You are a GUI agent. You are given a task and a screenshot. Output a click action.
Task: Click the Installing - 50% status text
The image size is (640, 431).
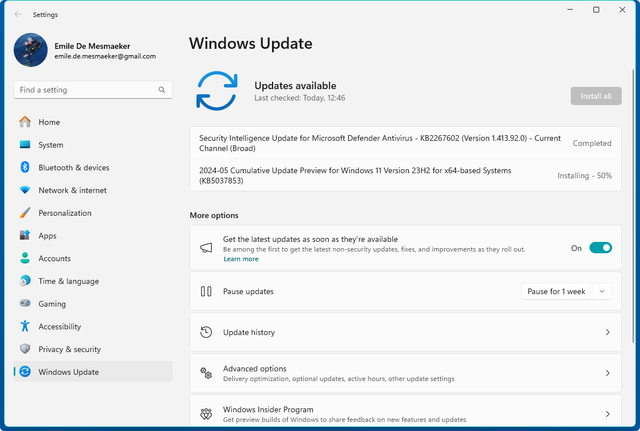584,176
